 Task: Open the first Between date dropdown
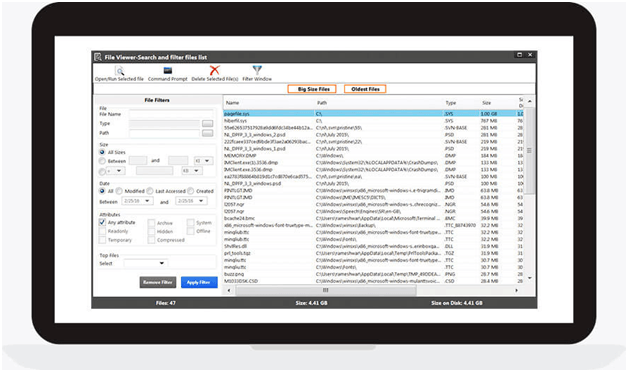pyautogui.click(x=137, y=201)
